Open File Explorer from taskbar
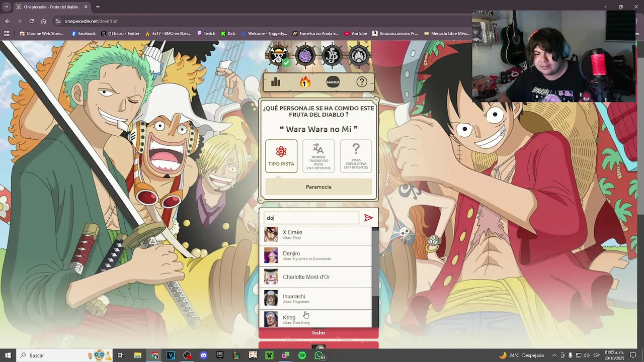 137,355
